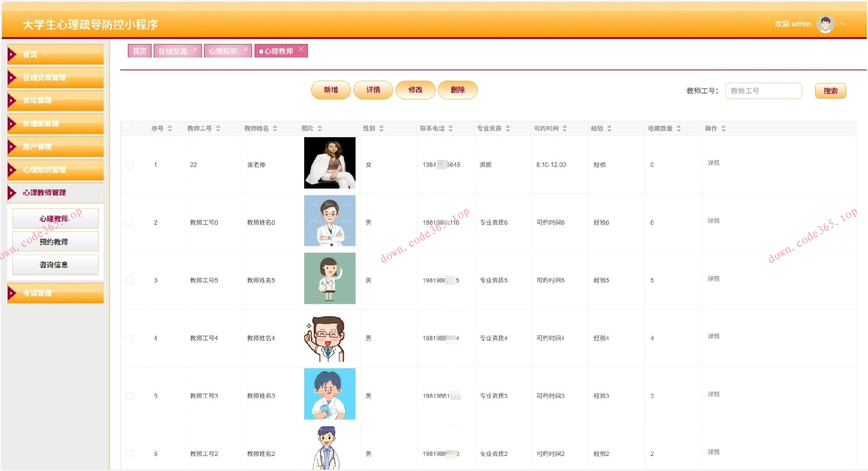Check the row for 教师工号3

coord(129,396)
